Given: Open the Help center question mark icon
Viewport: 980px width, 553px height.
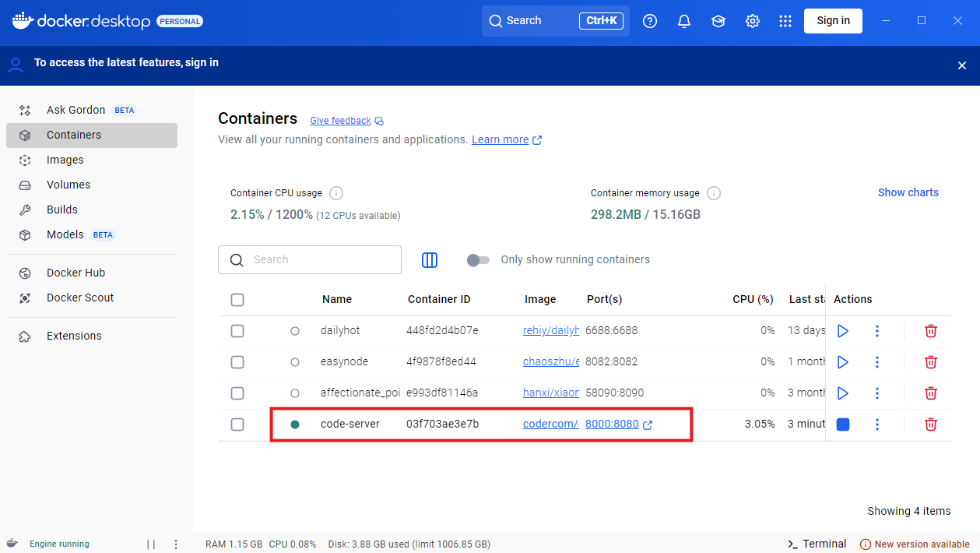Looking at the screenshot, I should [x=650, y=21].
